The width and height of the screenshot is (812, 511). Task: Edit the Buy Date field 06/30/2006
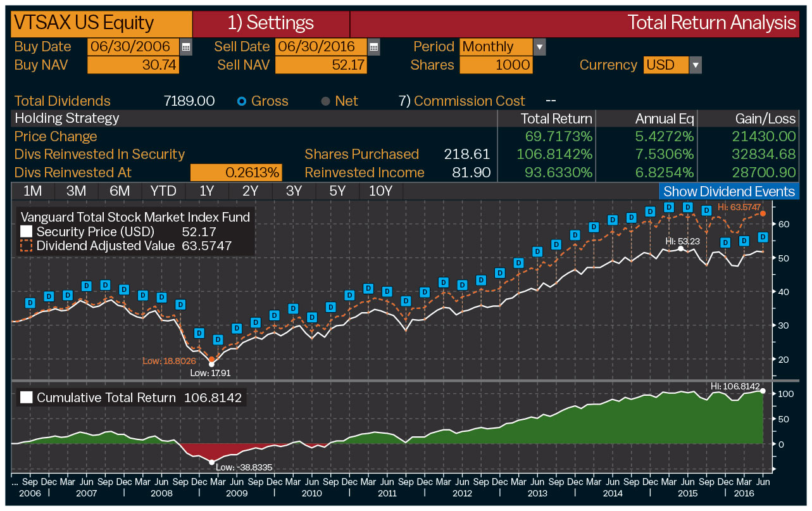pos(133,47)
